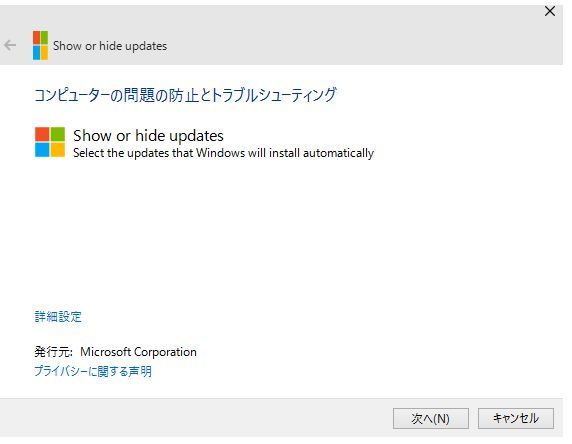This screenshot has height=444, width=572.
Task: Click the small Microsoft logo beside the window title
Action: click(x=40, y=45)
